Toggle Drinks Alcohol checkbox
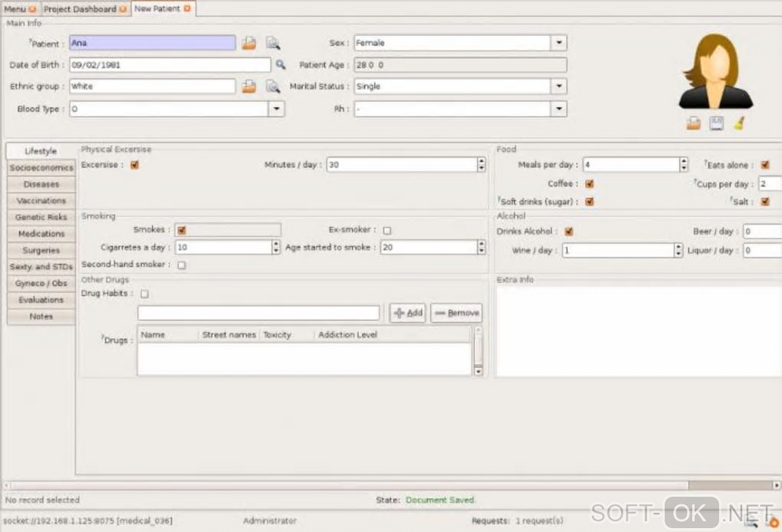Viewport: 782px width, 532px height. coord(569,232)
